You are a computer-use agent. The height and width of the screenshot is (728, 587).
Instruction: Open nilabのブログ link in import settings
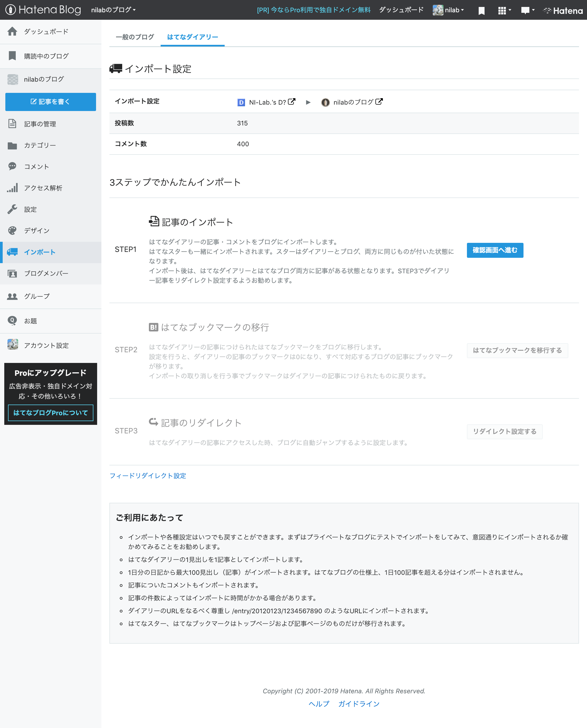coord(353,102)
